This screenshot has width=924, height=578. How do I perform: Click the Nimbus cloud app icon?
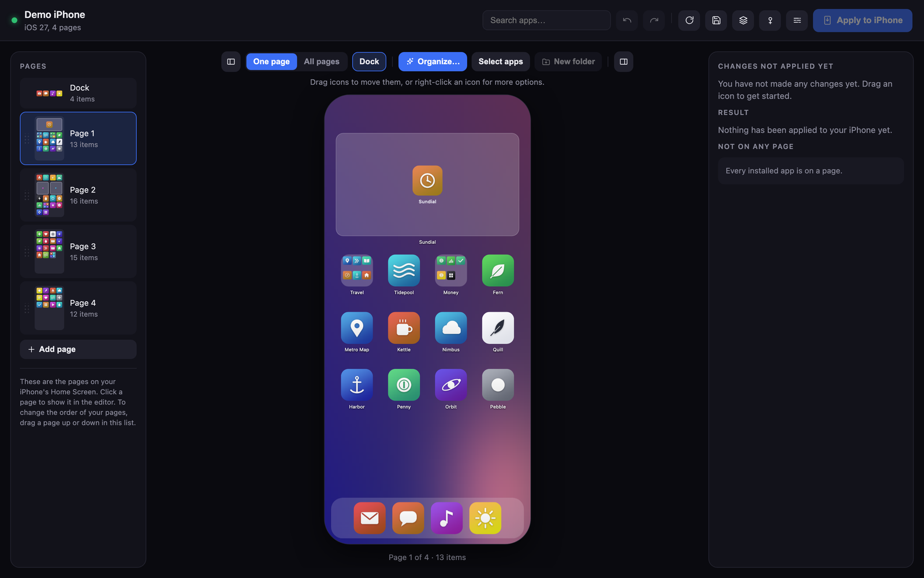pyautogui.click(x=451, y=328)
